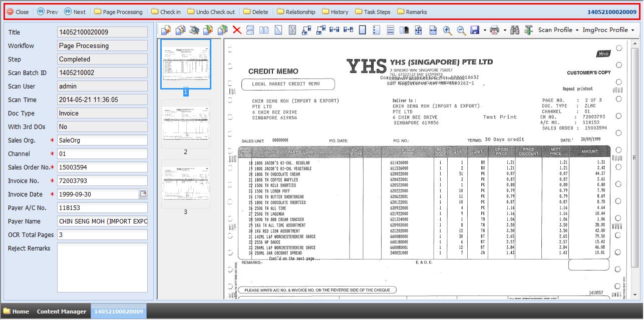The width and height of the screenshot is (644, 320).
Task: Click the split page horizontally icon
Action: 250,30
